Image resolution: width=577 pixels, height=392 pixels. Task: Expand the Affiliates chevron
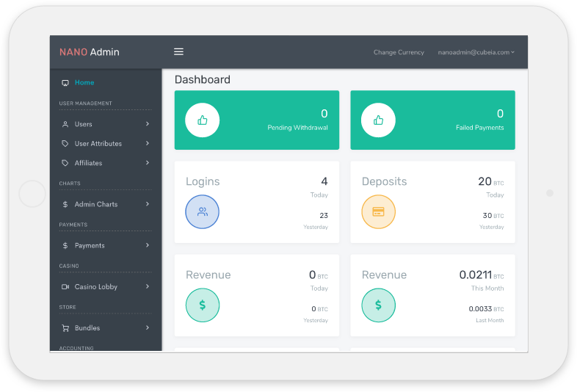click(x=148, y=162)
